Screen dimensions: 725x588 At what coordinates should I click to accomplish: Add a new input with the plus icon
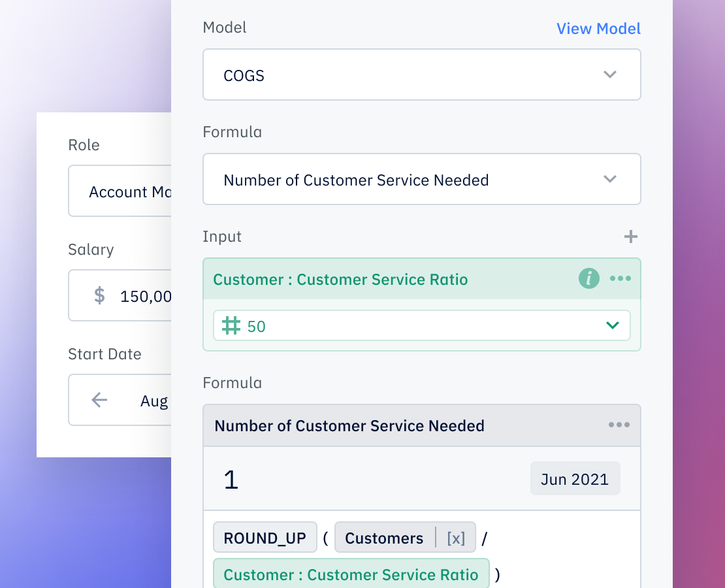coord(631,237)
